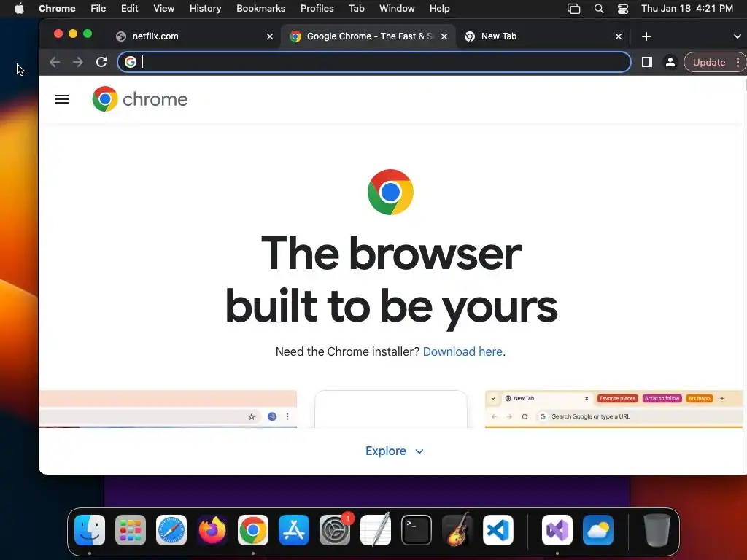The image size is (747, 560).
Task: Open Finder from the Dock
Action: coord(90,530)
